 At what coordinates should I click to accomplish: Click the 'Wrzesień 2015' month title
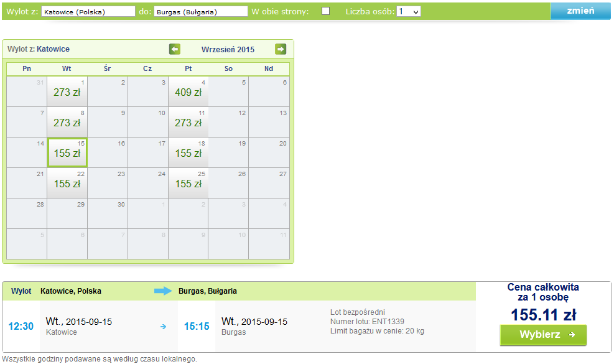228,49
